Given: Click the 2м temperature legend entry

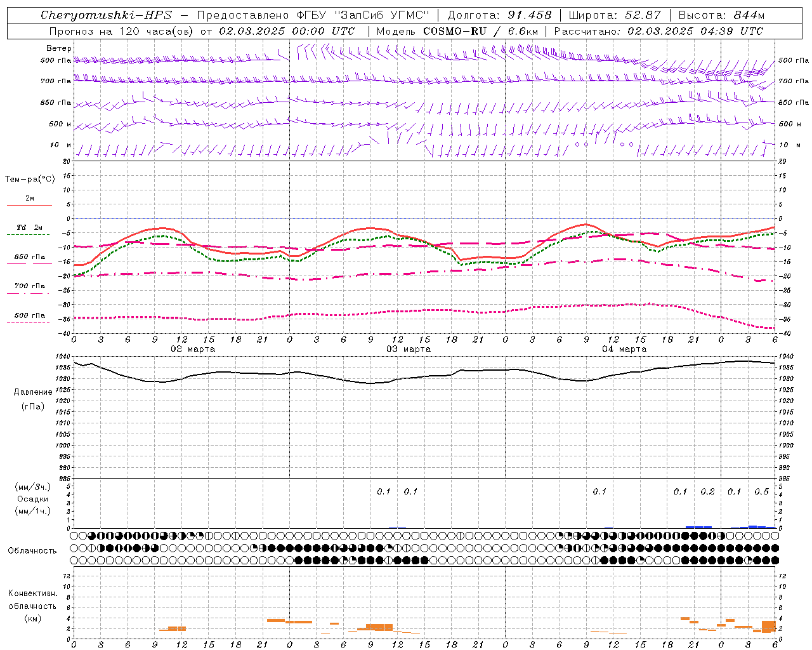Looking at the screenshot, I should point(30,198).
